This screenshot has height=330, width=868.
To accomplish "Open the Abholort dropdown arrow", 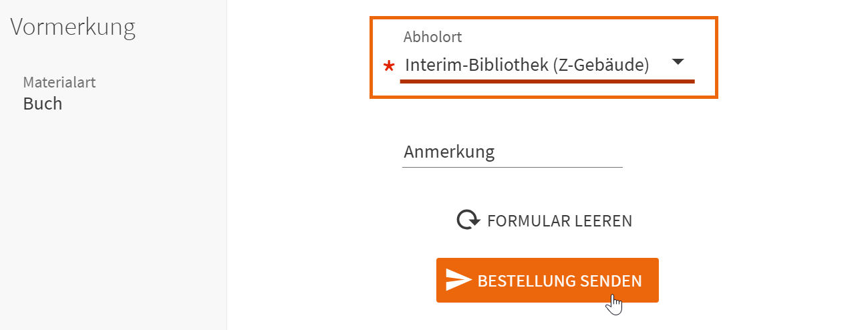I will click(x=678, y=62).
